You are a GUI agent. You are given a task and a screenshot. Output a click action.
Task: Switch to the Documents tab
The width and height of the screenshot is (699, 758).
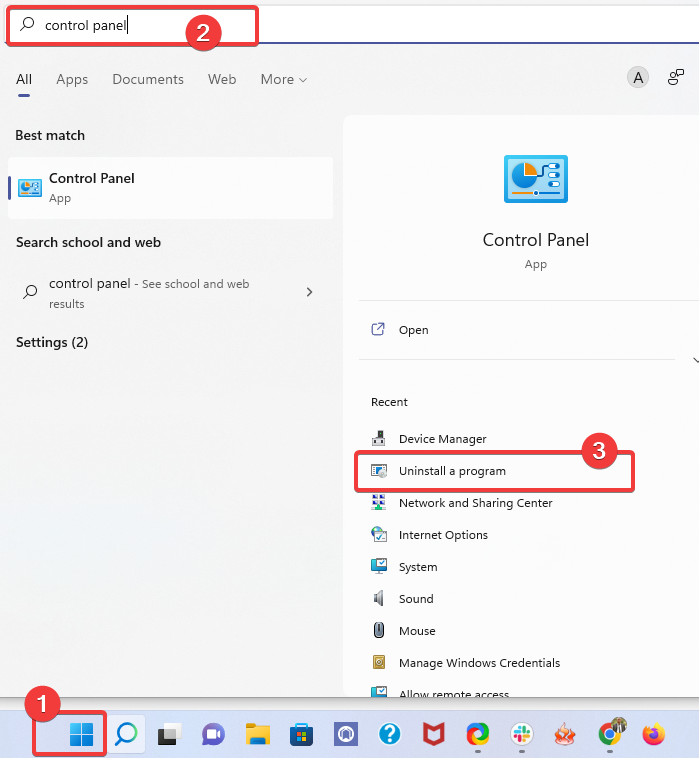pyautogui.click(x=148, y=79)
